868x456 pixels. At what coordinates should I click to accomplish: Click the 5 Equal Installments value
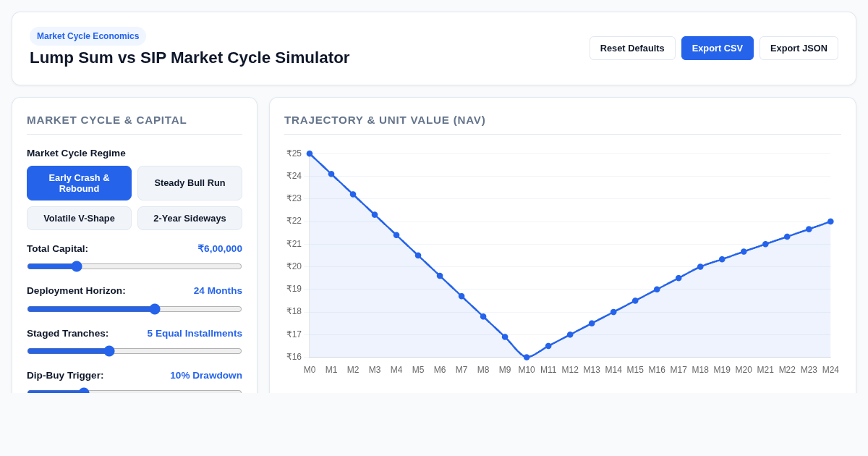click(x=195, y=334)
